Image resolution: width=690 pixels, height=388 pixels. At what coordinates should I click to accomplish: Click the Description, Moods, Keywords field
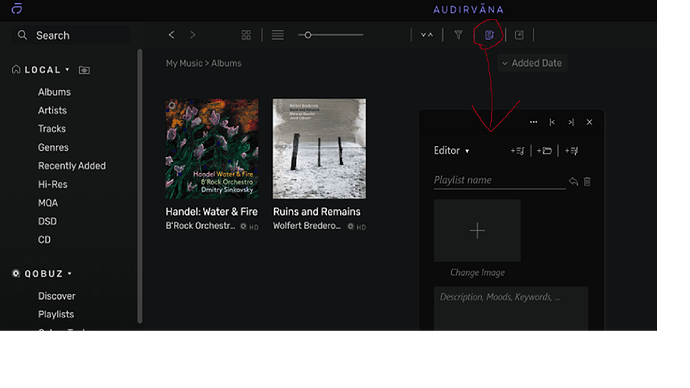pyautogui.click(x=511, y=308)
